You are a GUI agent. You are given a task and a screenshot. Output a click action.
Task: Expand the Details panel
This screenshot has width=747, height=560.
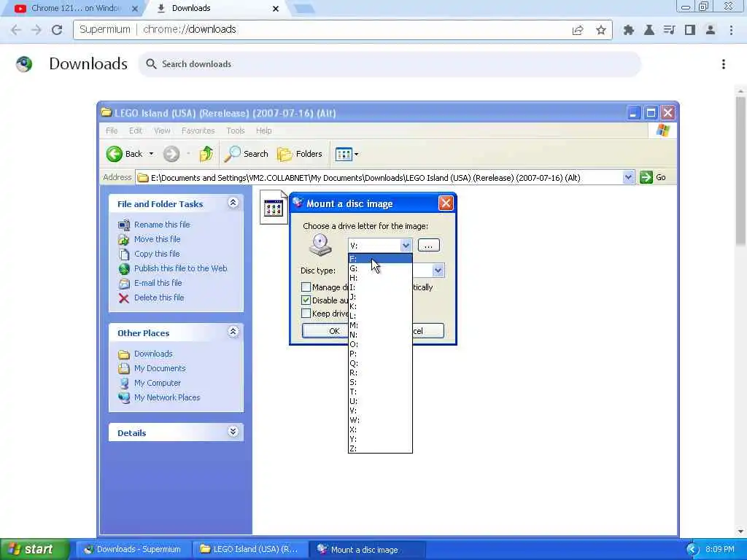tap(233, 432)
